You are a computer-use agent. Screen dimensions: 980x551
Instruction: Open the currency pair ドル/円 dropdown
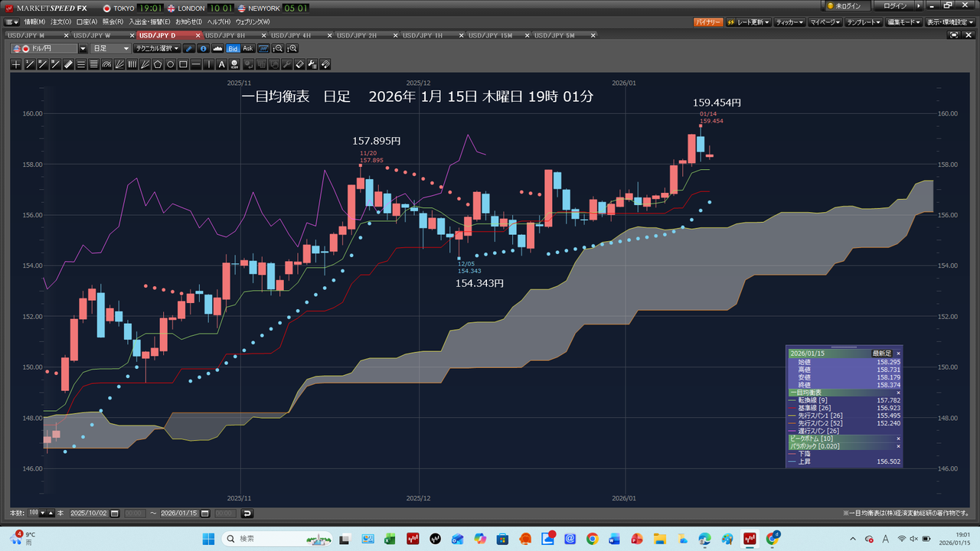(x=83, y=48)
